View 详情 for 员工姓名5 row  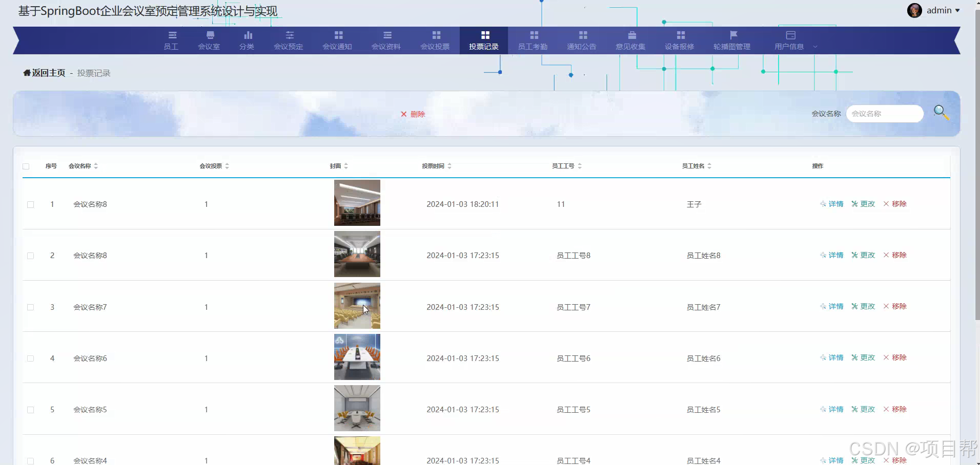tap(832, 409)
